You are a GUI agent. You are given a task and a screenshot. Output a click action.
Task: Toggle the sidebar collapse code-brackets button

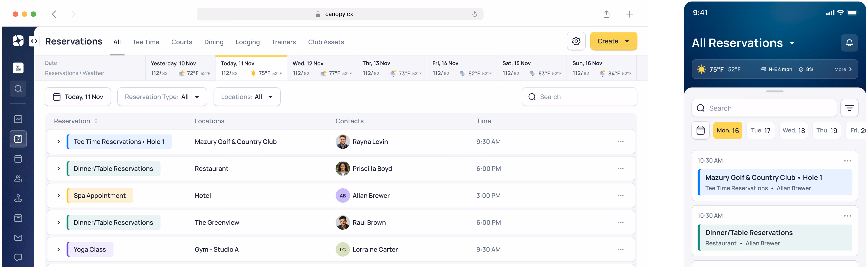click(x=34, y=41)
